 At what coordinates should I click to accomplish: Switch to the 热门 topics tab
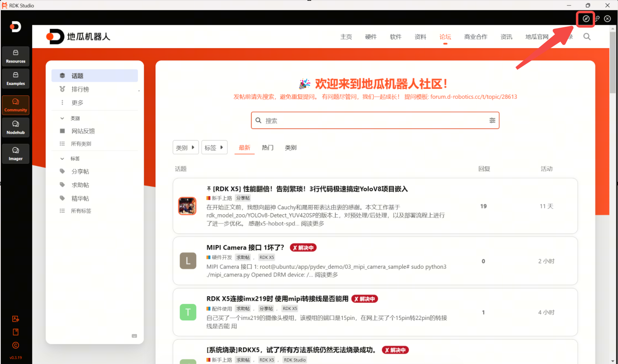[267, 148]
